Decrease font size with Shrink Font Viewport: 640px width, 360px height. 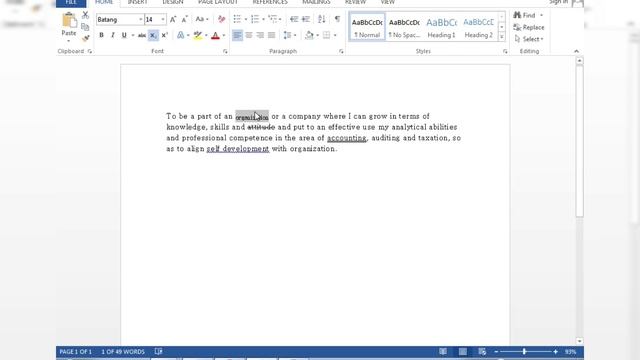click(x=184, y=19)
